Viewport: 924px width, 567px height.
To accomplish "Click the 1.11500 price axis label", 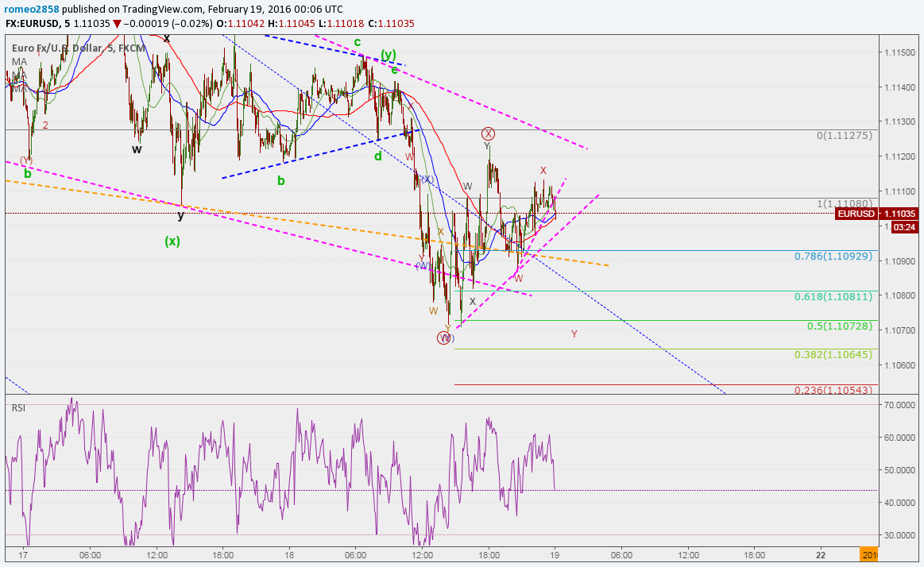I will (x=899, y=52).
